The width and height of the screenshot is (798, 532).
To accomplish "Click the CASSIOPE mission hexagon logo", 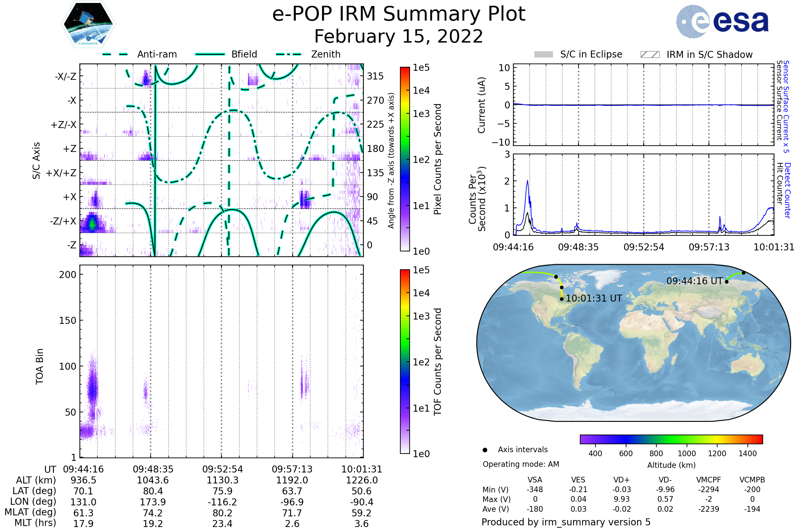I will [88, 24].
